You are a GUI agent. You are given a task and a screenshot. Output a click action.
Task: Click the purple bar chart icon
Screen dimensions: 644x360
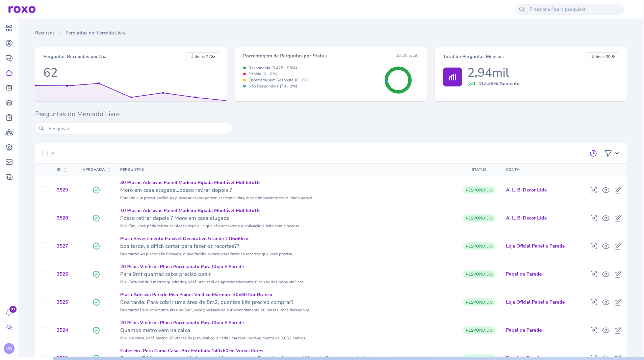click(x=453, y=77)
